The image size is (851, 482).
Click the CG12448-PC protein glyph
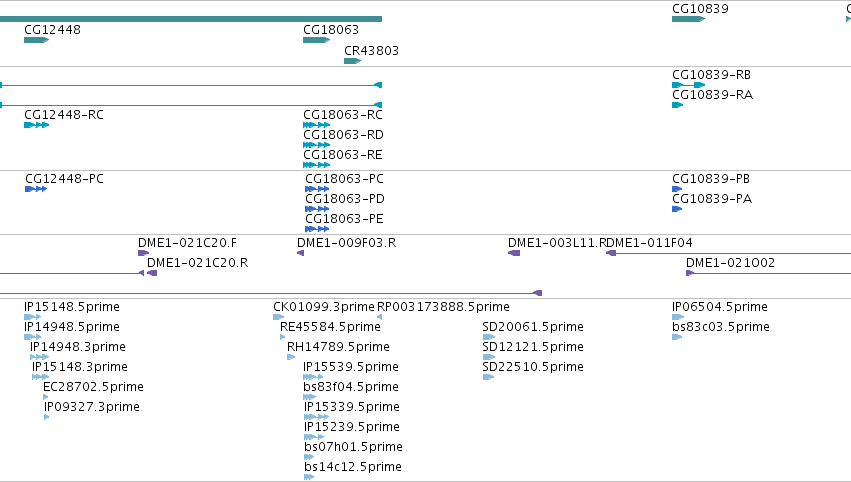(x=36, y=189)
